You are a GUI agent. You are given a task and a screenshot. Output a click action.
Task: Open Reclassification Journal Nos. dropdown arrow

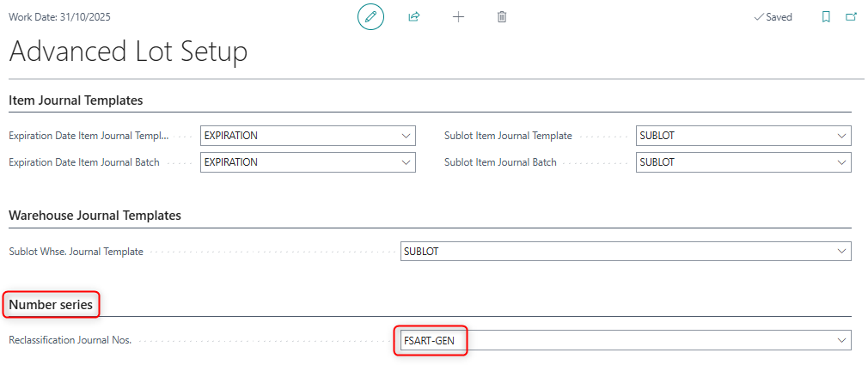pos(840,341)
